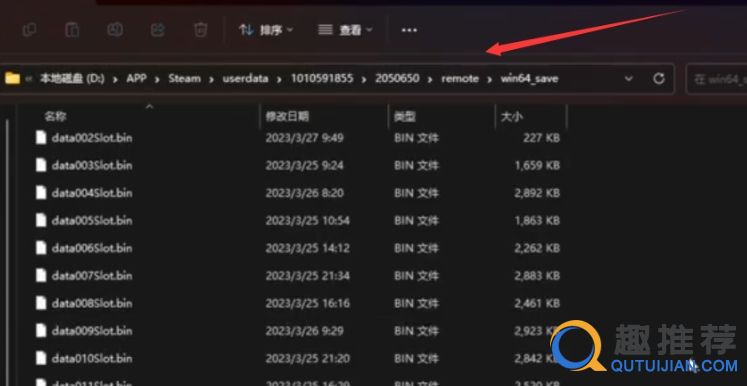Select file data008Slot.bin
This screenshot has width=747, height=386.
92,303
